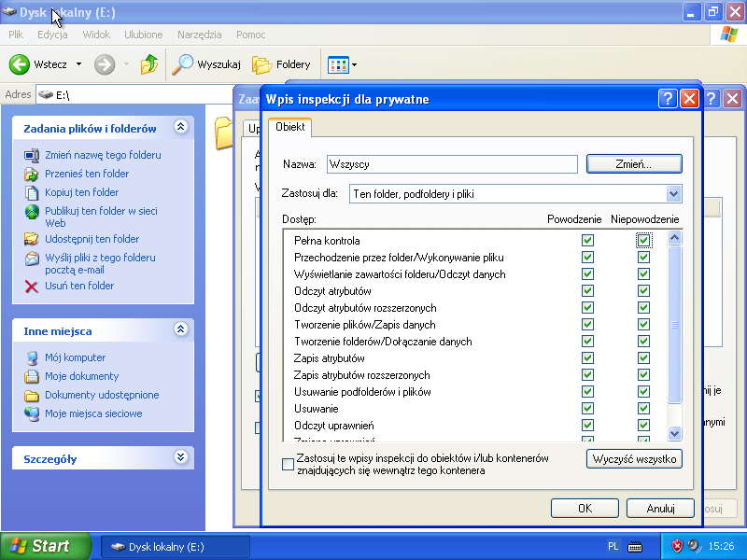Enable Zastosuj te wpisy inspekcji checkbox
Image resolution: width=747 pixels, height=560 pixels.
(x=288, y=464)
